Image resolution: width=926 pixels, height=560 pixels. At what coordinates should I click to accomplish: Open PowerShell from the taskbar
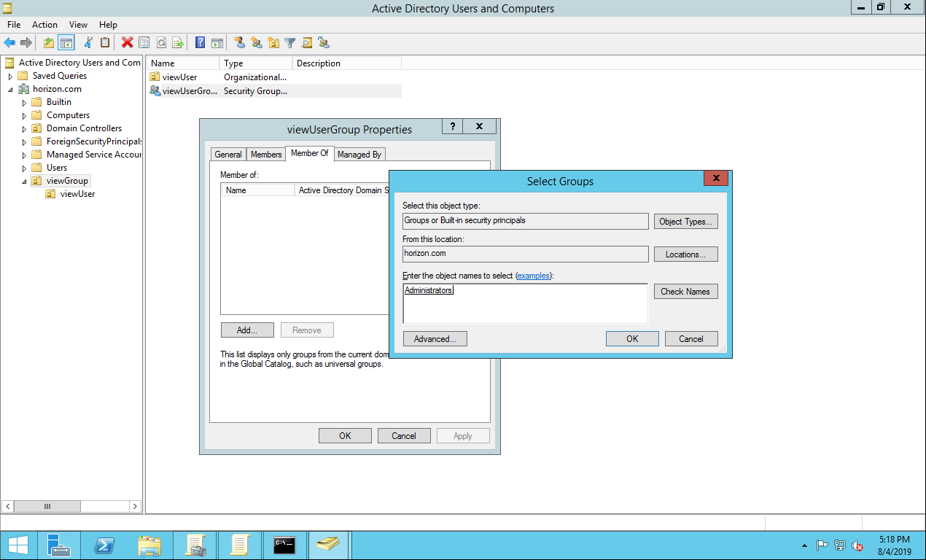pos(104,545)
